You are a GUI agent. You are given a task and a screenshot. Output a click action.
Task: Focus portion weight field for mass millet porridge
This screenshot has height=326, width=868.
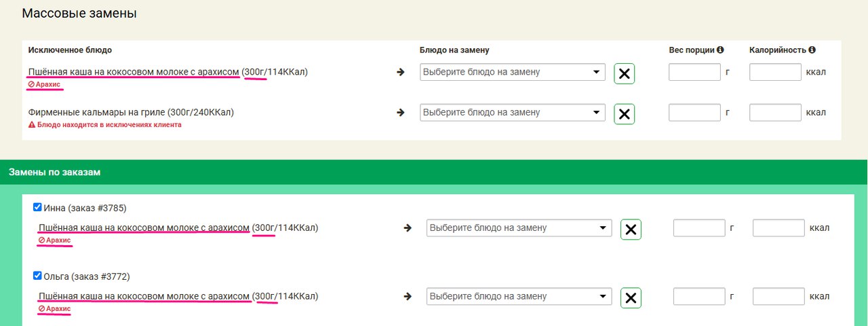(694, 72)
